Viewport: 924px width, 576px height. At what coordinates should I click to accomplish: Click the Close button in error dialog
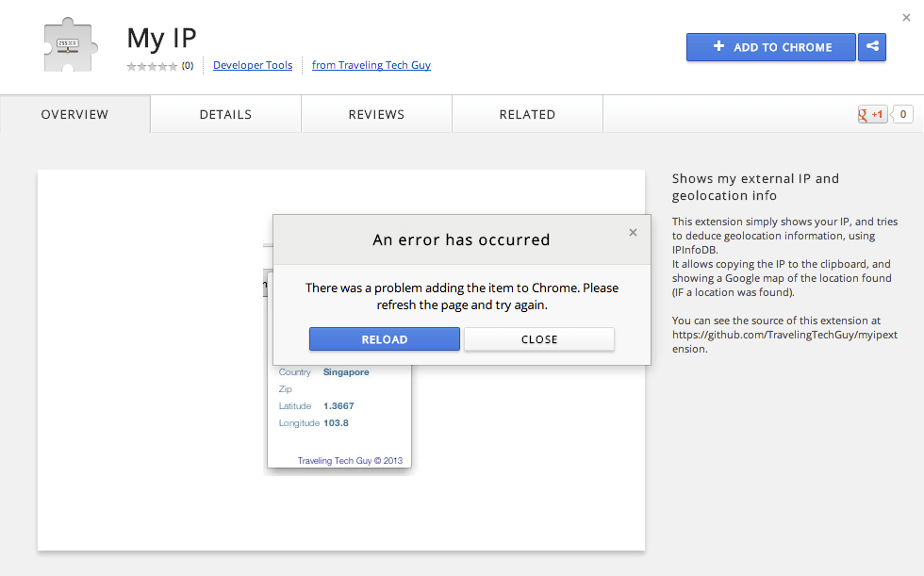point(539,339)
